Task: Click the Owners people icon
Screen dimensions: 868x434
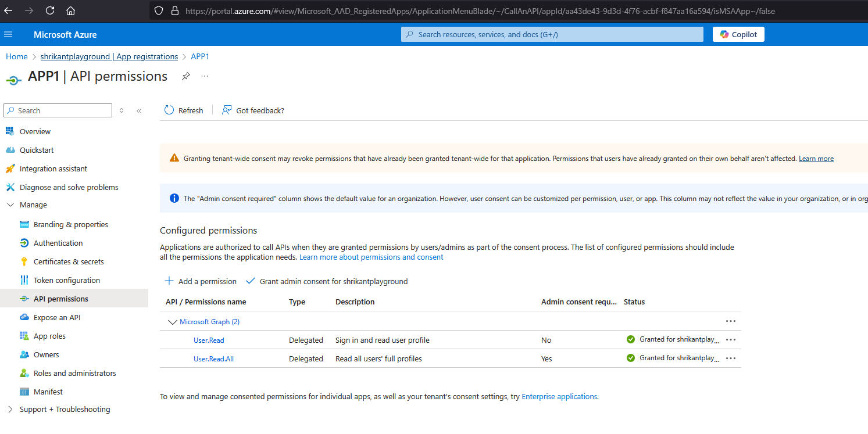Action: pos(24,354)
